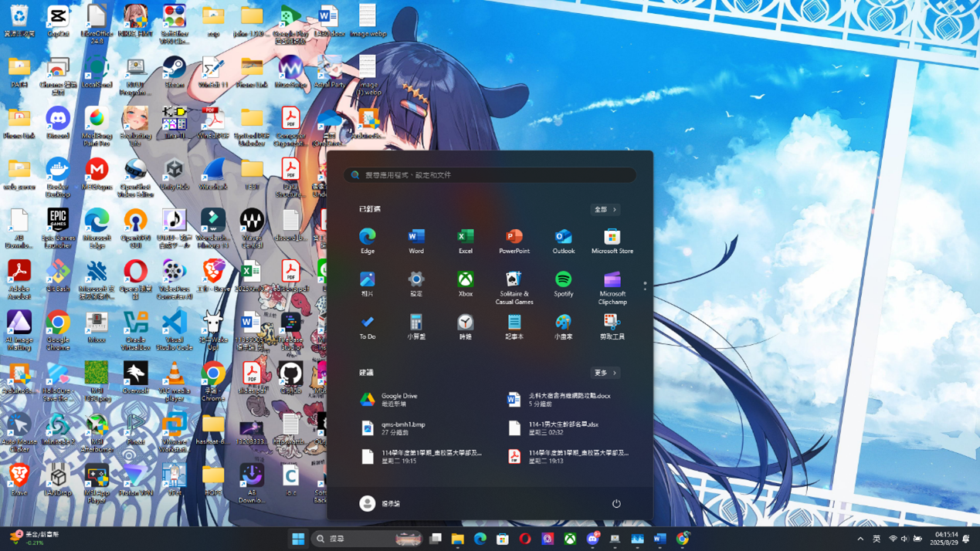
Task: Expand all apps list with 全部 button
Action: 605,209
